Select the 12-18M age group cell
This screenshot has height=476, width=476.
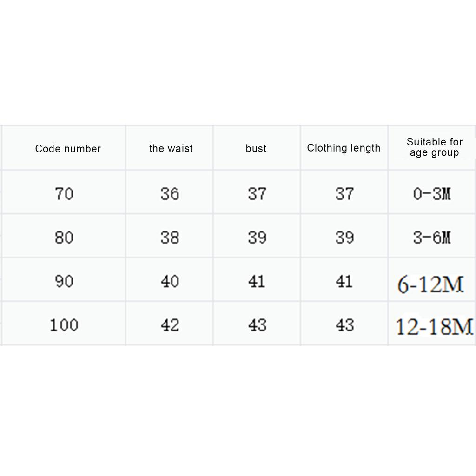pyautogui.click(x=434, y=327)
